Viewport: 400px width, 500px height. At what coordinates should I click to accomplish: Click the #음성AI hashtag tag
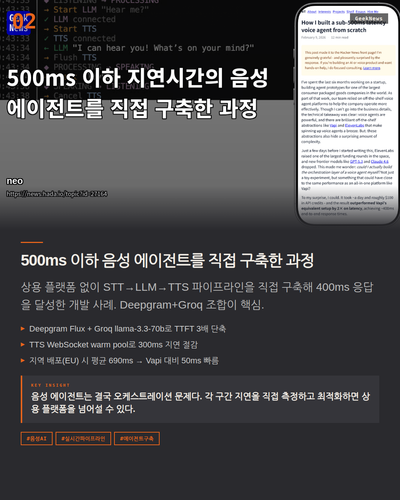(37, 438)
